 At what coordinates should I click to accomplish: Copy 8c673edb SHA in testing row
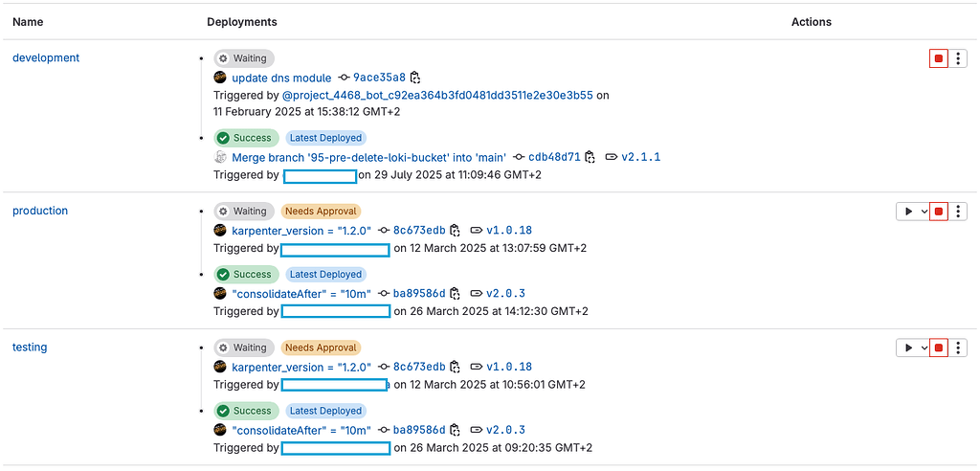point(455,367)
